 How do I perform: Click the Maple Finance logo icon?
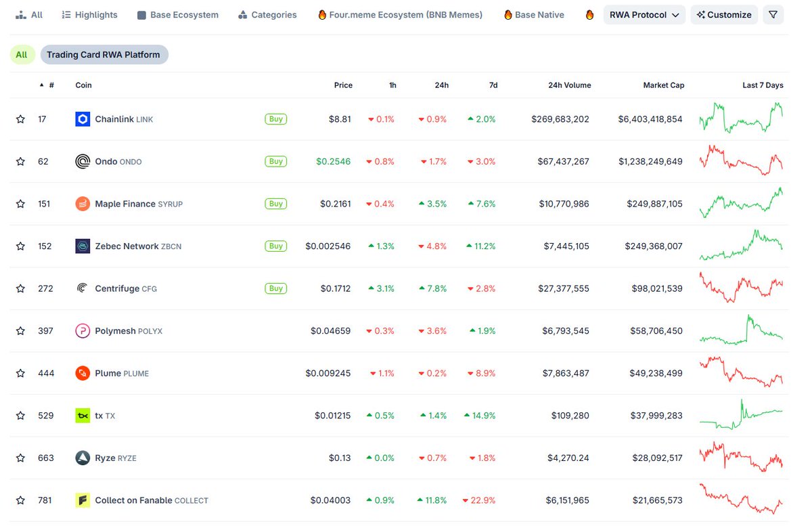(x=83, y=204)
